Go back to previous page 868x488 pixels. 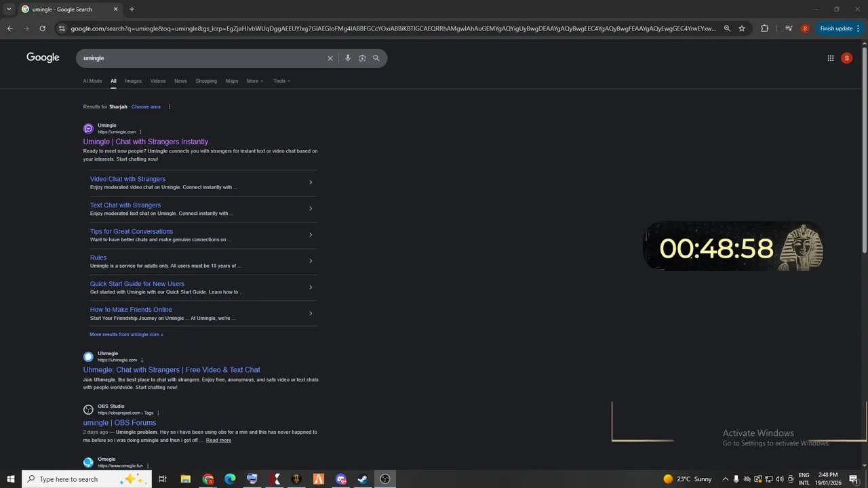pyautogui.click(x=9, y=28)
